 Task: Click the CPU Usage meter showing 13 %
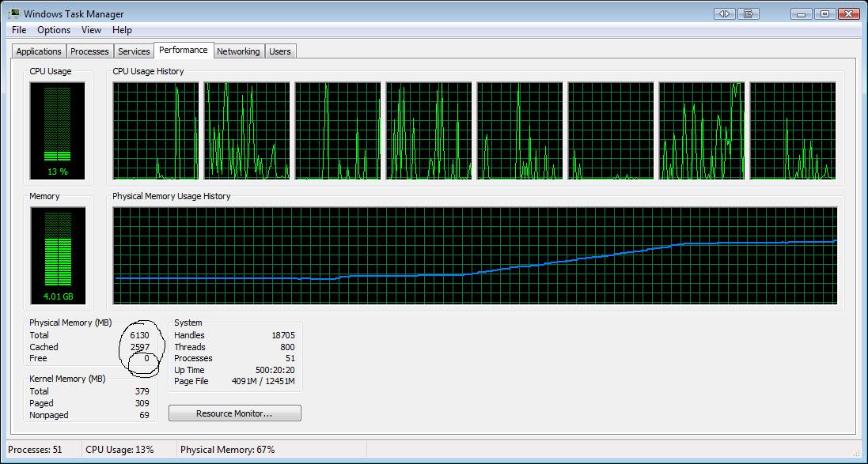[58, 130]
